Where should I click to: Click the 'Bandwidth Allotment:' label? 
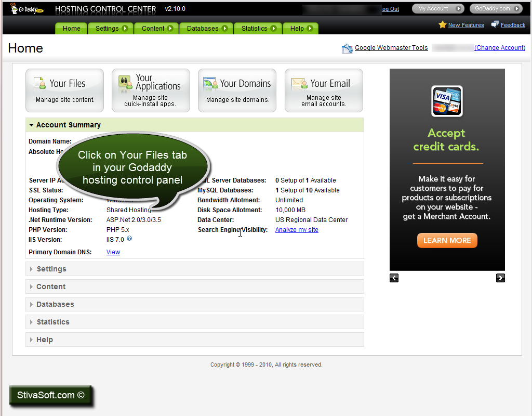tap(229, 200)
